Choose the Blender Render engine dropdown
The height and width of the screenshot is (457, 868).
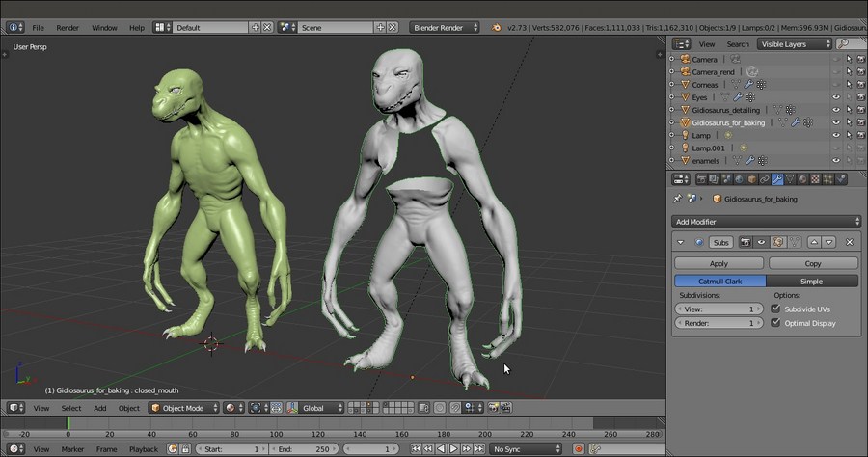pos(445,27)
